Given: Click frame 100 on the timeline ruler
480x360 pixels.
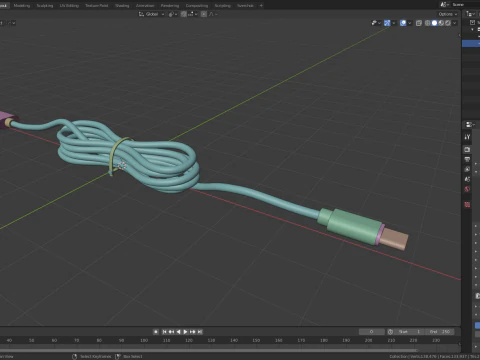Looking at the screenshot, I should (x=144, y=340).
